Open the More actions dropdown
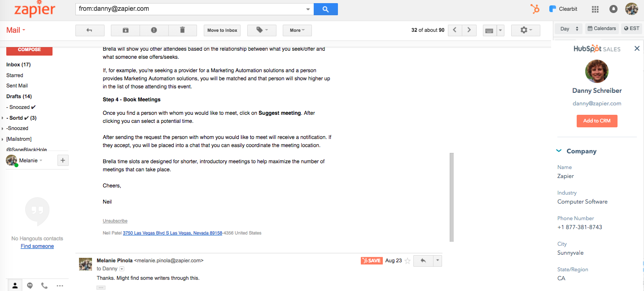 297,30
